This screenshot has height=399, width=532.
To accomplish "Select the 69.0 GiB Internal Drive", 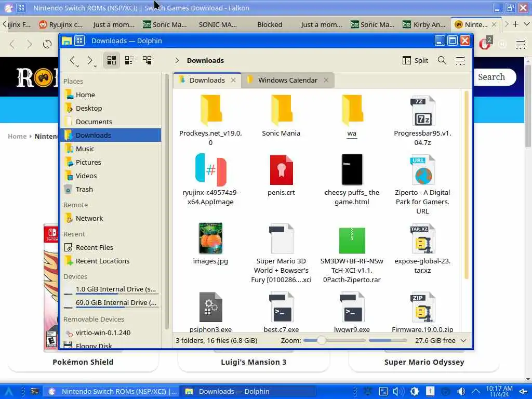I will click(x=111, y=303).
